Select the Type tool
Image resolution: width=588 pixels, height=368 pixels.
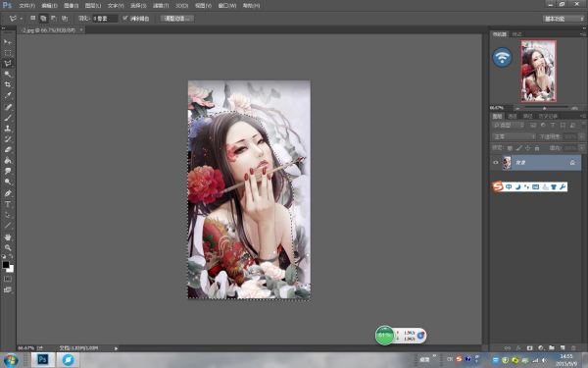pos(8,204)
